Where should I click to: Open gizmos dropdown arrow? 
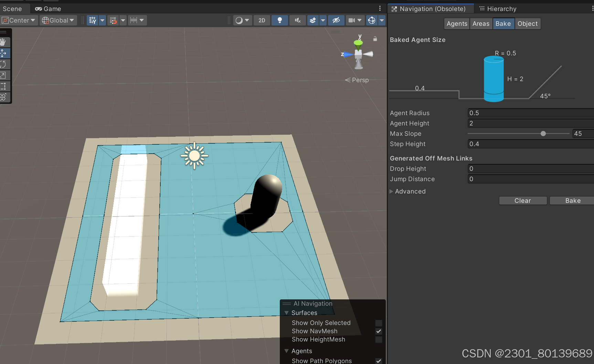[x=382, y=20]
